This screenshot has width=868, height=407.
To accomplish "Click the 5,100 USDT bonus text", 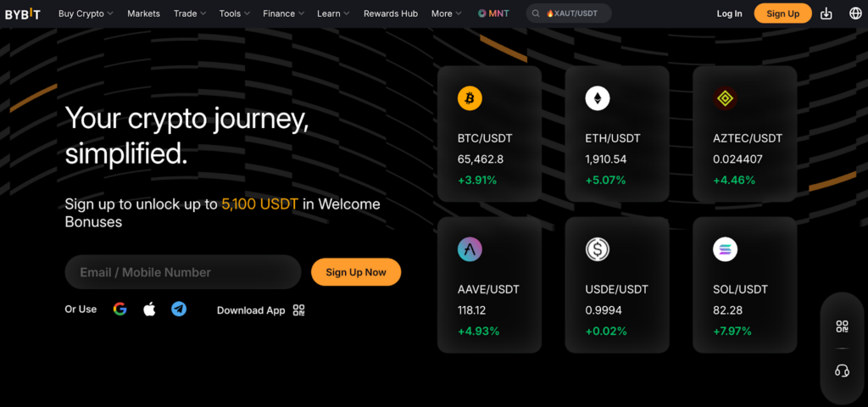I will click(259, 203).
